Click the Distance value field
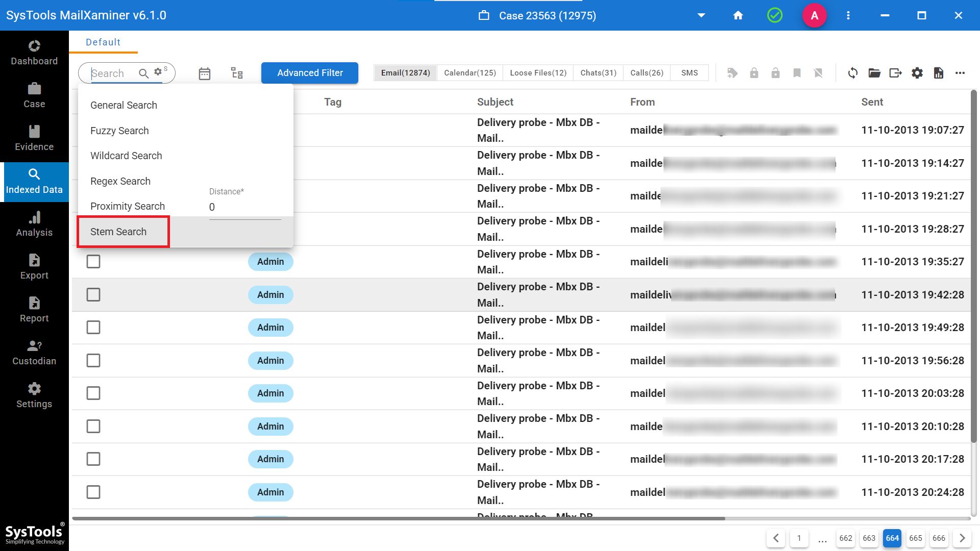 pos(245,207)
